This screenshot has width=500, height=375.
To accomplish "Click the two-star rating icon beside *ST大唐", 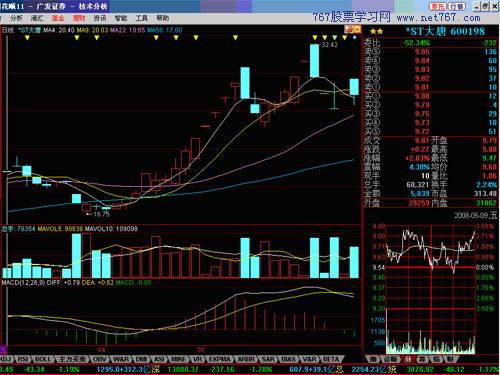I will (377, 32).
